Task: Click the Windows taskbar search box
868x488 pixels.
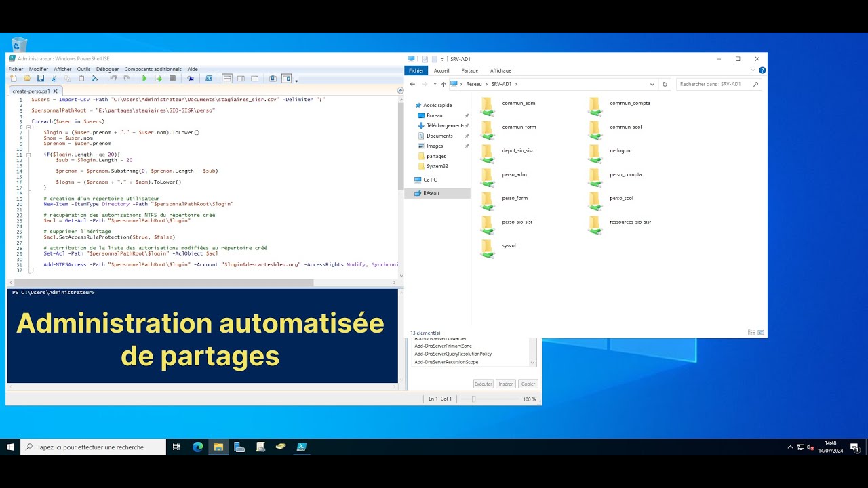Action: (94, 447)
